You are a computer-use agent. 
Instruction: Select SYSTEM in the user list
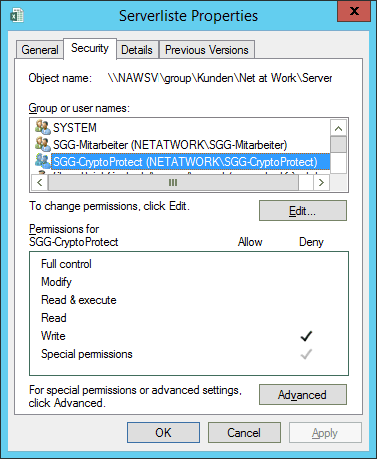(75, 128)
